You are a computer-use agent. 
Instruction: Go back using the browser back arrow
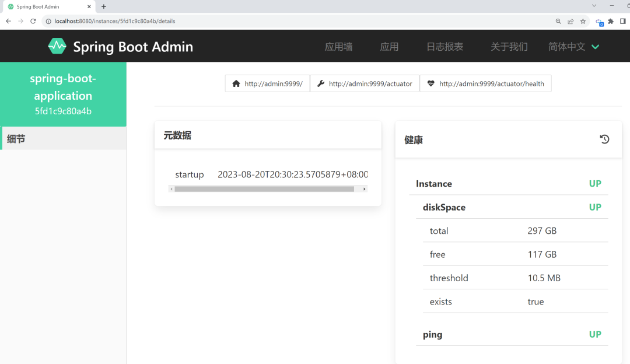pos(8,21)
